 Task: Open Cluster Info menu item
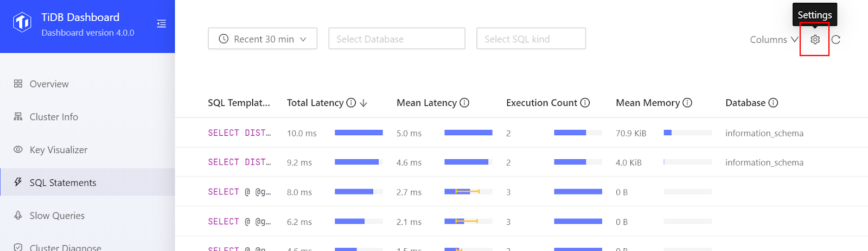click(x=54, y=117)
